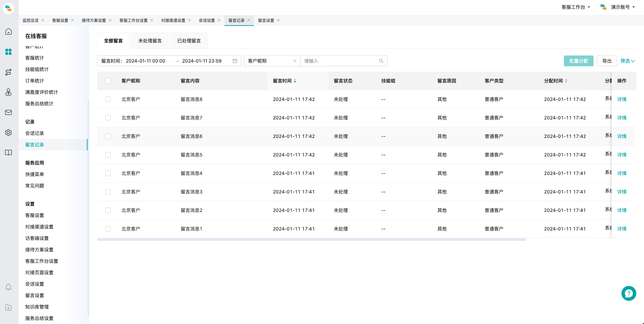
Task: Open the teal apps grid icon in rail
Action: coord(8,51)
